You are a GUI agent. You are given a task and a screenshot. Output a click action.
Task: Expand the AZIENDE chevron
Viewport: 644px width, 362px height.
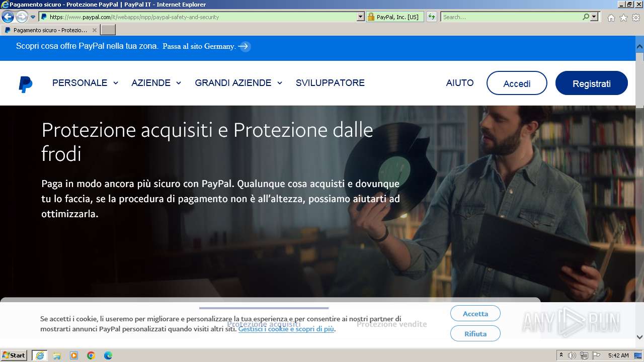coord(178,83)
